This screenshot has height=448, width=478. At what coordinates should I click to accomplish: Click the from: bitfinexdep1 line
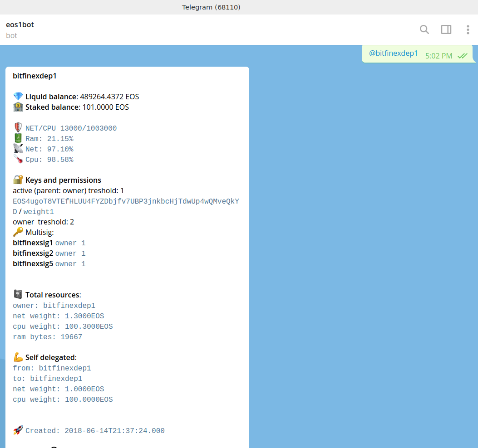52,368
